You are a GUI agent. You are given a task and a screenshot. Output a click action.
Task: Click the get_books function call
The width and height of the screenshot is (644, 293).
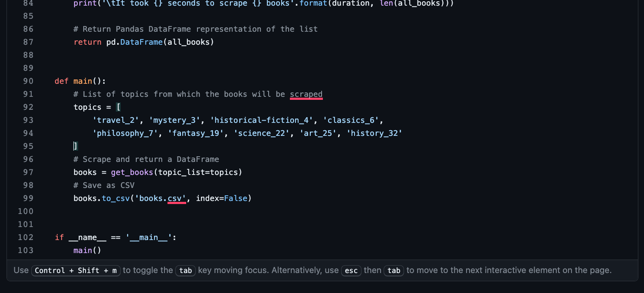click(131, 172)
